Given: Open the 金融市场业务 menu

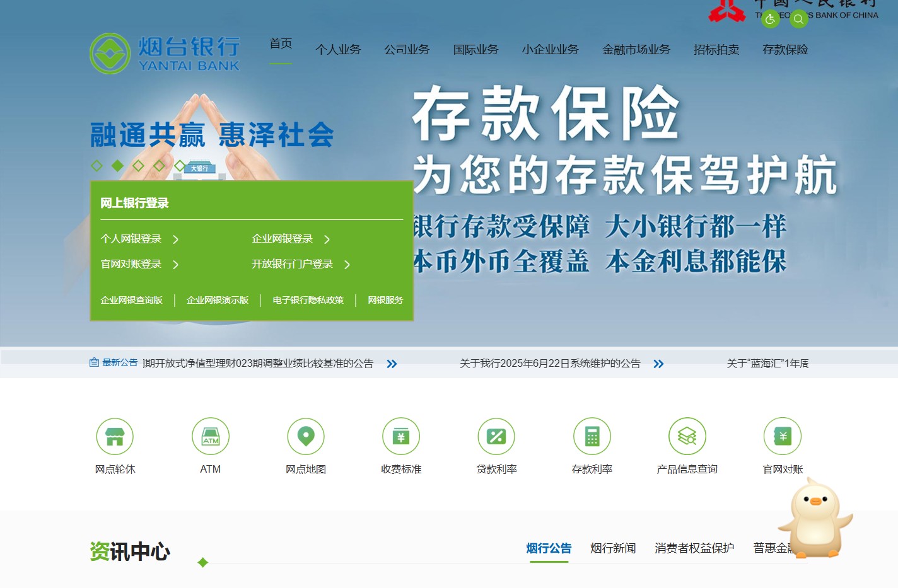Looking at the screenshot, I should [636, 49].
